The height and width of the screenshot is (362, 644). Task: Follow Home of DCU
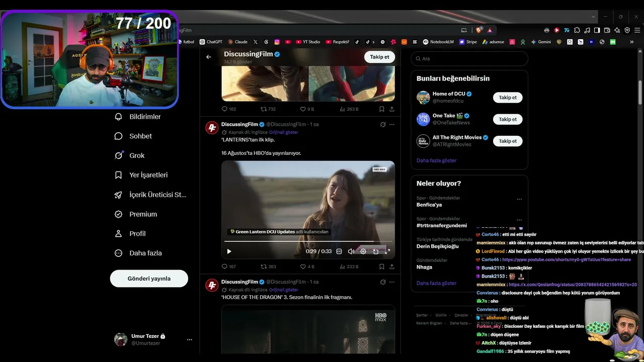(508, 98)
